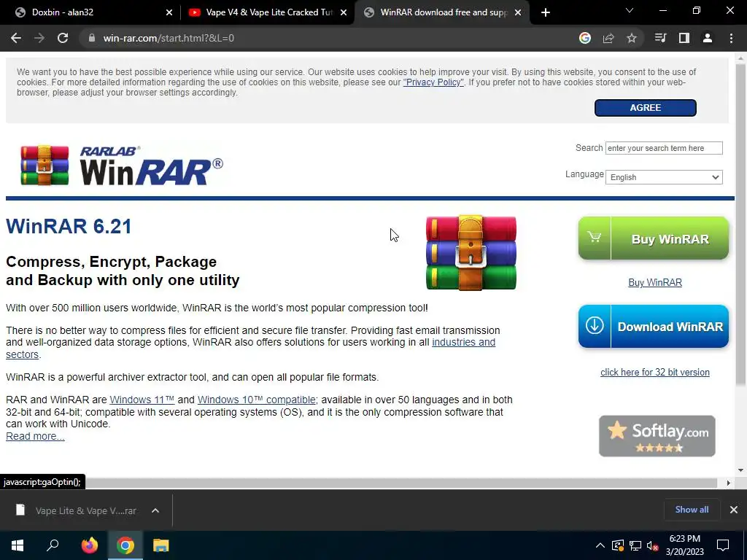Open the Buy WinRAR text link
Viewport: 747px width, 560px height.
click(x=654, y=282)
